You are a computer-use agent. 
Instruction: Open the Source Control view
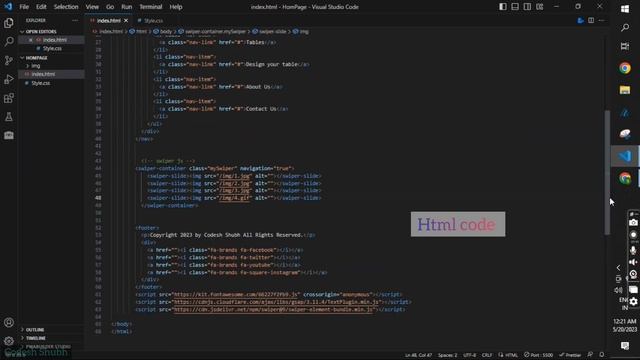(x=9, y=60)
